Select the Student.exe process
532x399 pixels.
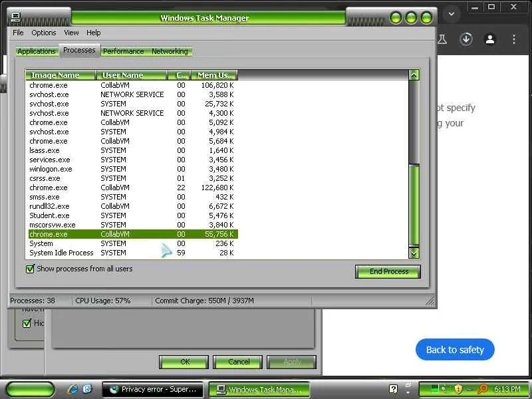[133, 215]
